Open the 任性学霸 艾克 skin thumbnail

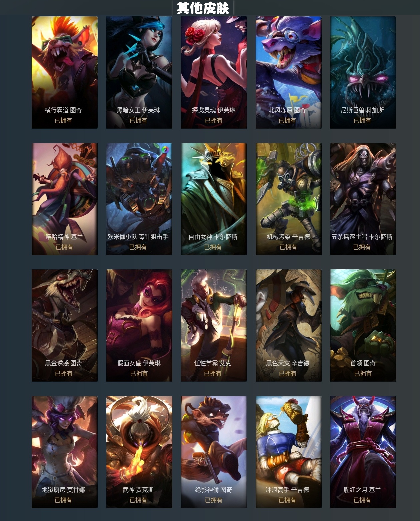coord(214,325)
